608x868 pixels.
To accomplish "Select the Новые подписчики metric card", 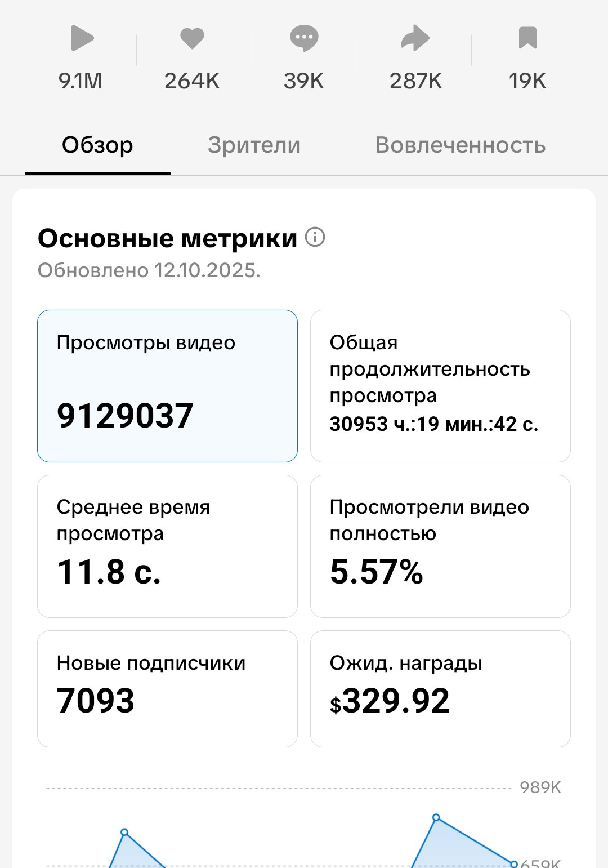I will click(x=167, y=688).
